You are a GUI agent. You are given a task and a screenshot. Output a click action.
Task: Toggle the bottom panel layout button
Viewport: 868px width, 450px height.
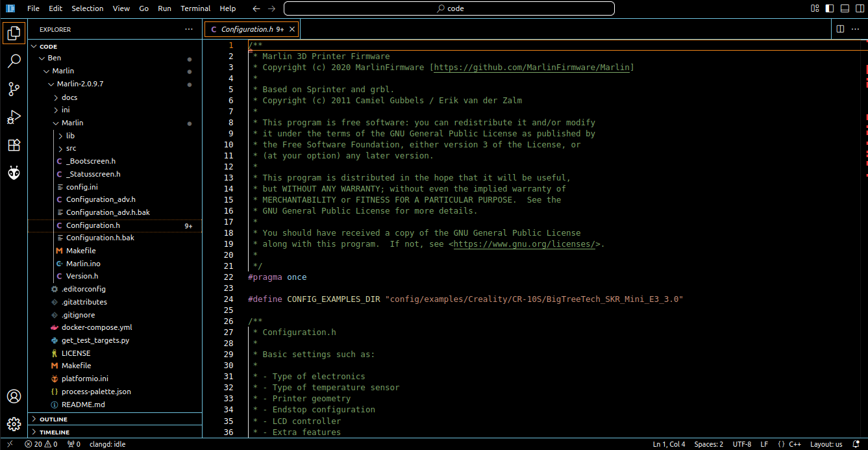pos(845,8)
